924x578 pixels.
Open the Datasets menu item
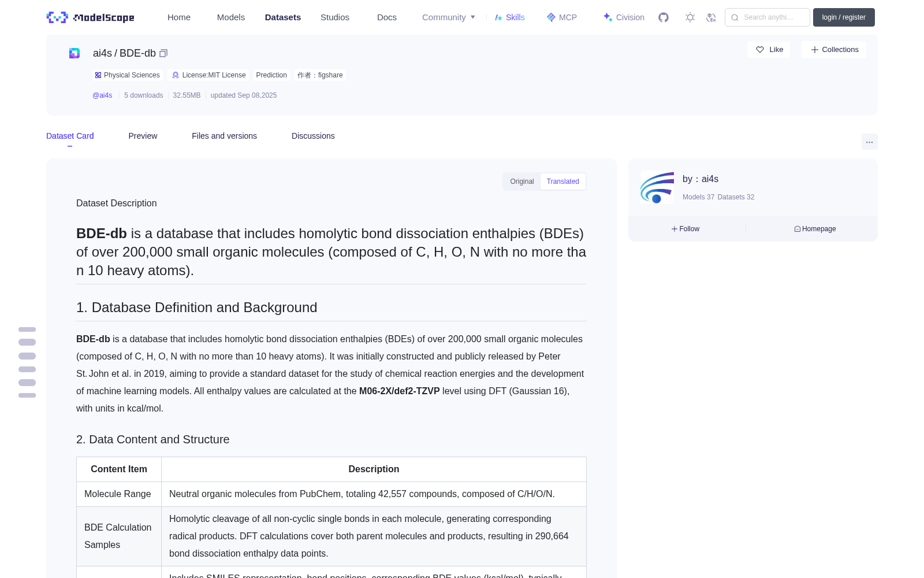click(283, 17)
